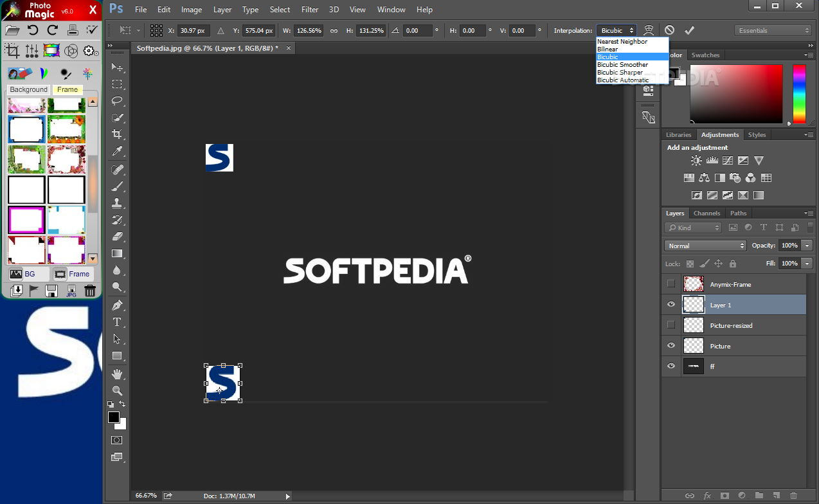Screen dimensions: 819x504
Task: Hide the Picture layer
Action: [x=671, y=346]
